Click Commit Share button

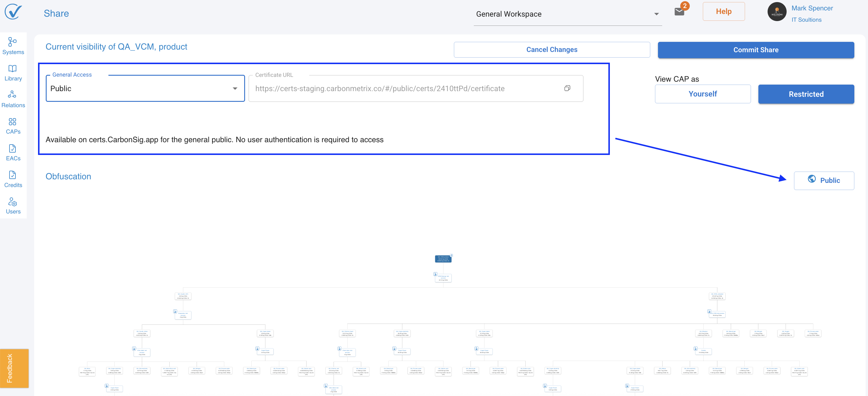tap(755, 50)
